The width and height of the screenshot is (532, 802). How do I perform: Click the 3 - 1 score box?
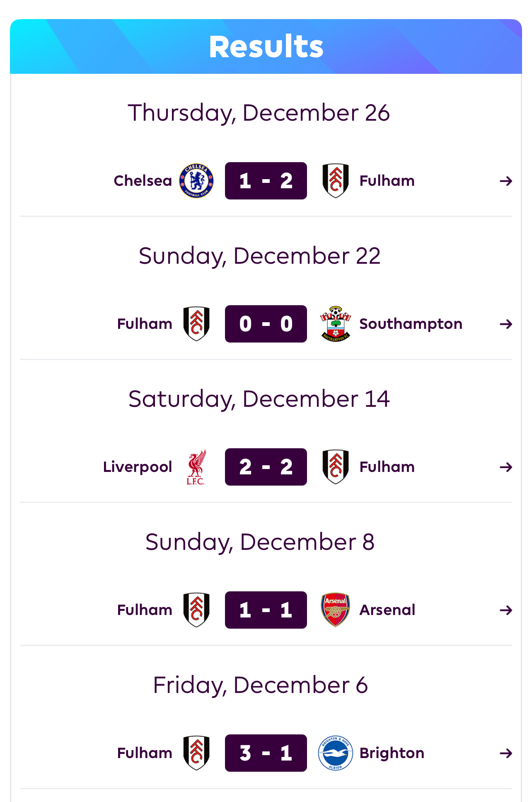[x=266, y=753]
